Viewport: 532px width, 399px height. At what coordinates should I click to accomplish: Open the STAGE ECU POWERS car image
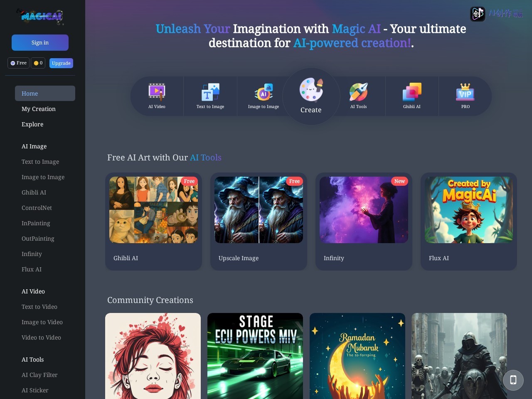tap(255, 356)
